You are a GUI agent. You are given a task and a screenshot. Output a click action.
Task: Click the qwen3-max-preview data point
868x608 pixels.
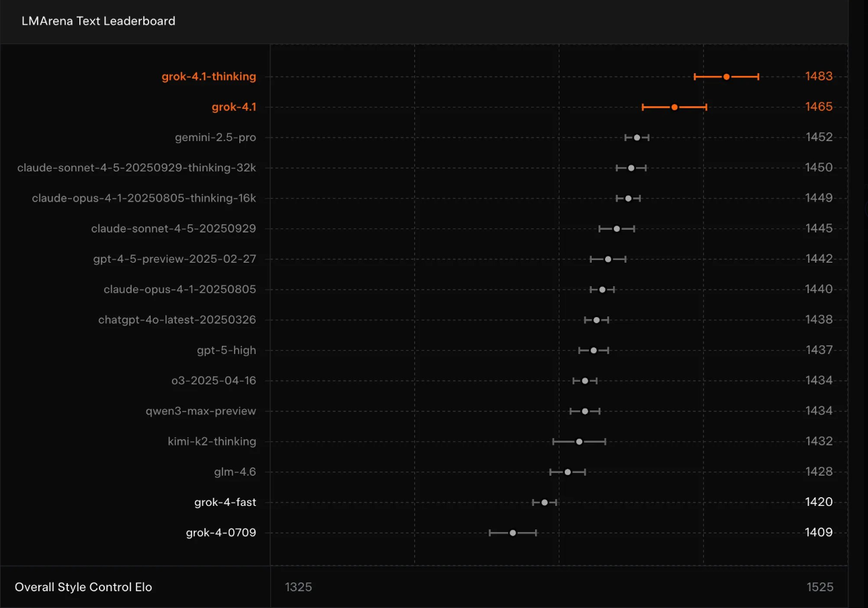[585, 411]
